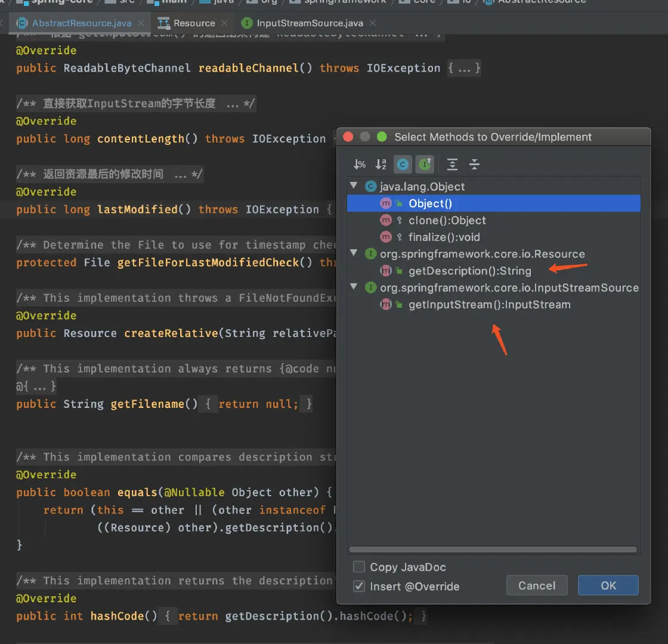Select the Object() constructor row

pos(493,203)
